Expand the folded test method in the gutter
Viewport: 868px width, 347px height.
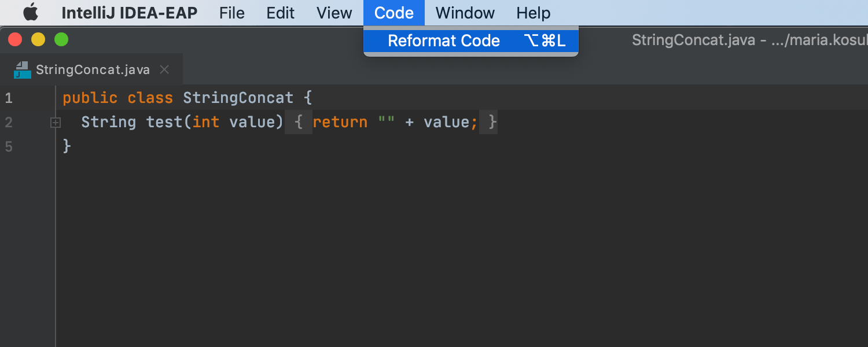coord(56,123)
